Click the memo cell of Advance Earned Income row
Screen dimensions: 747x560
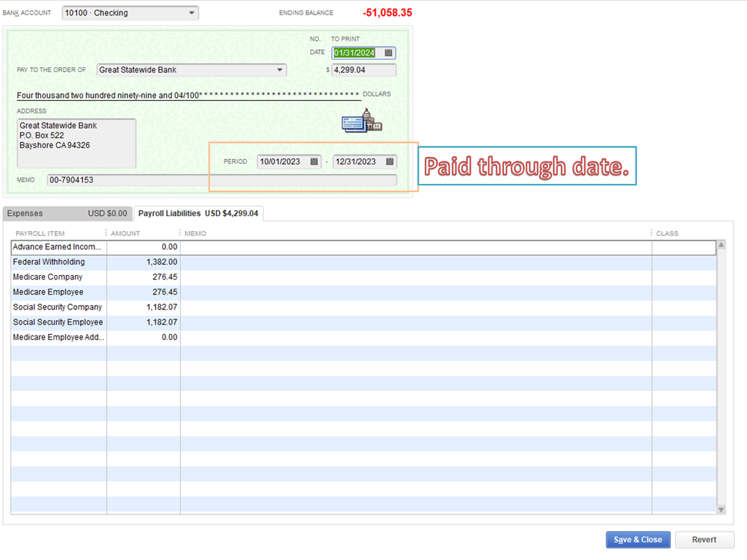click(x=416, y=247)
